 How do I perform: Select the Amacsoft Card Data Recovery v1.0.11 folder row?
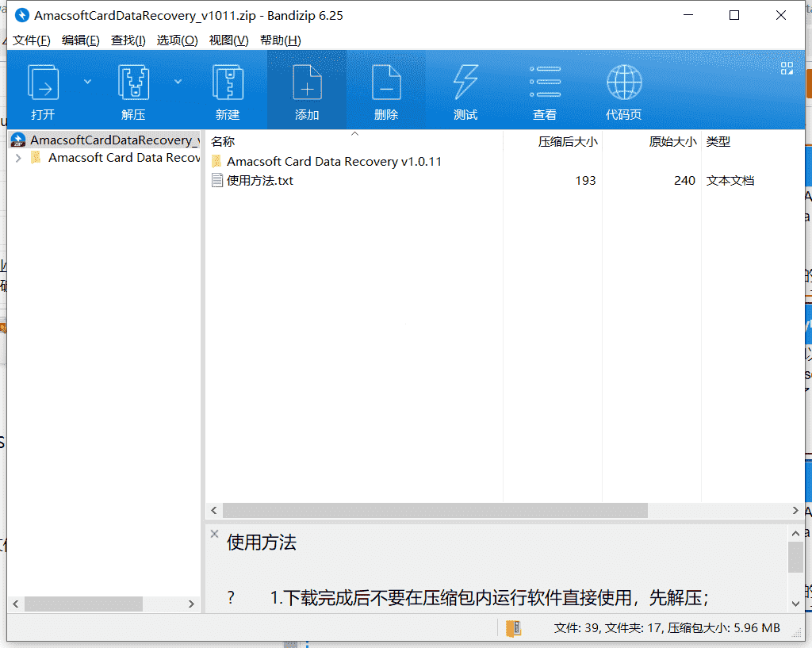[x=334, y=162]
